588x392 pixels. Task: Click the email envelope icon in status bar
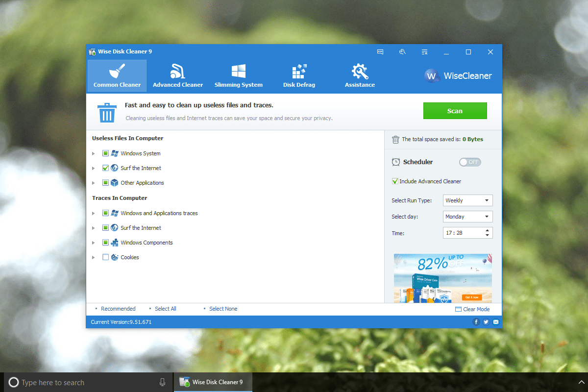495,322
